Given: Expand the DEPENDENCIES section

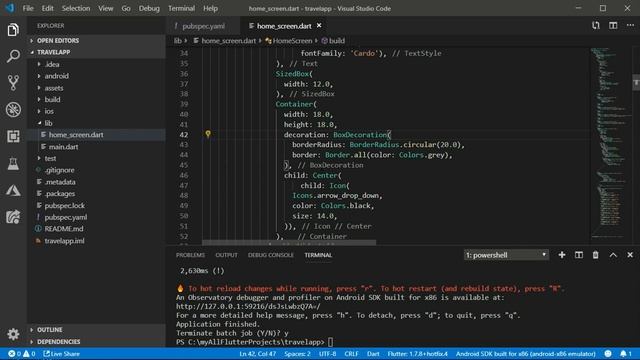Looking at the screenshot, I should (x=96, y=342).
